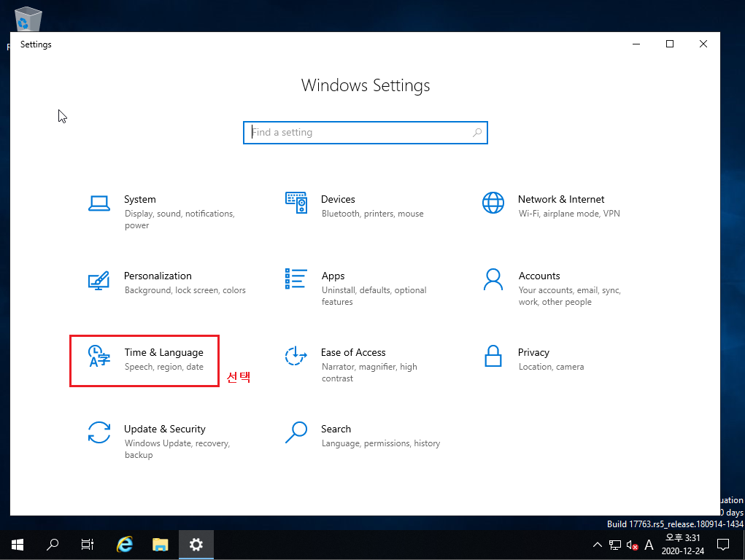
Task: Open Task View on the taskbar
Action: pyautogui.click(x=88, y=545)
